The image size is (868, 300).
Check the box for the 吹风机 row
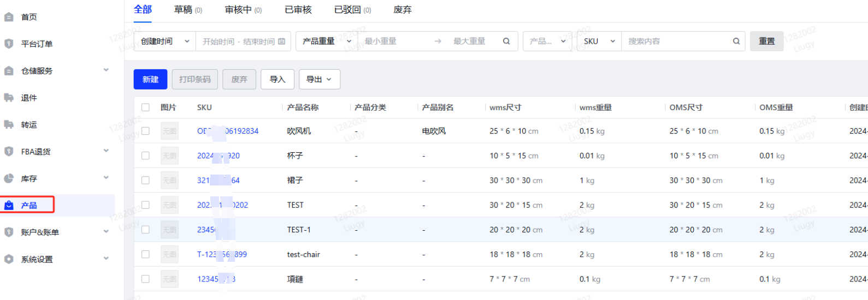point(145,131)
